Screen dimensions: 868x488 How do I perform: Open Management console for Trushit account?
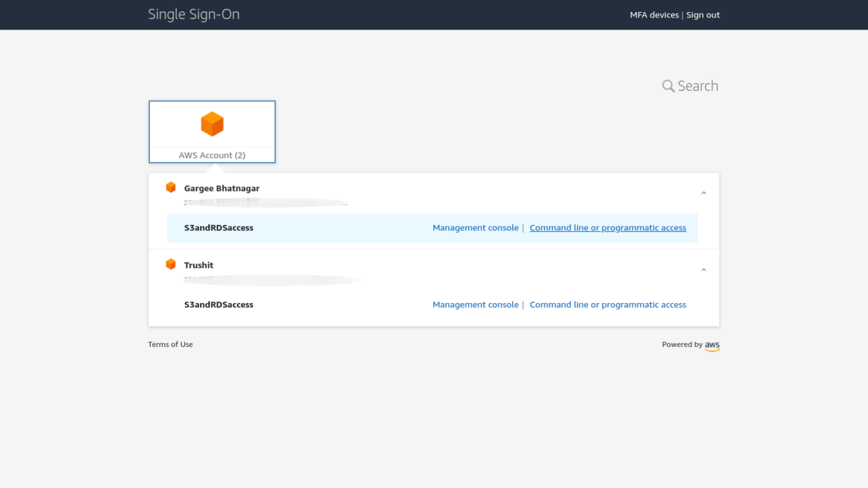coord(476,305)
